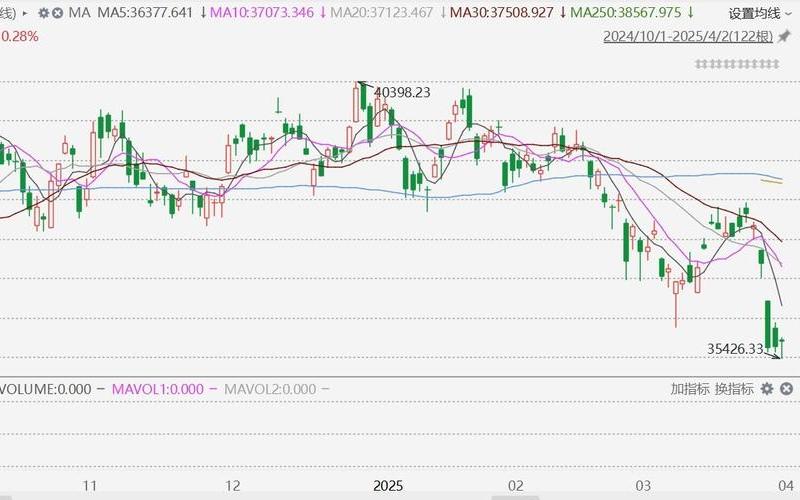
Task: Click the 0.28% change value
Action: (x=19, y=36)
